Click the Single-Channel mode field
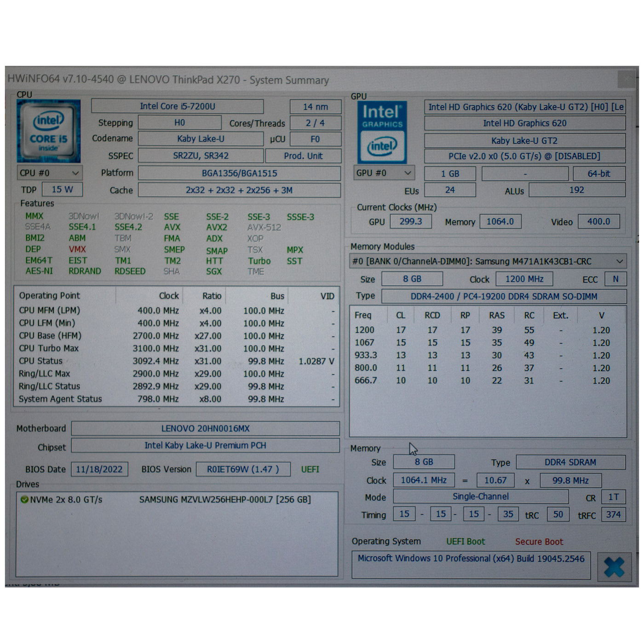Viewport: 644px width, 644px height. pos(481,497)
